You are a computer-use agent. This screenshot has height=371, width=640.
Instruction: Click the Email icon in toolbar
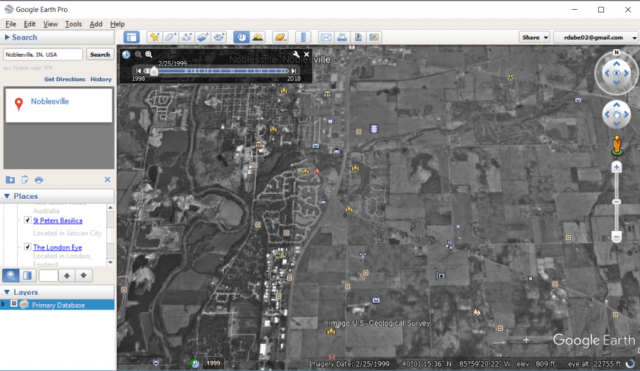click(x=326, y=37)
